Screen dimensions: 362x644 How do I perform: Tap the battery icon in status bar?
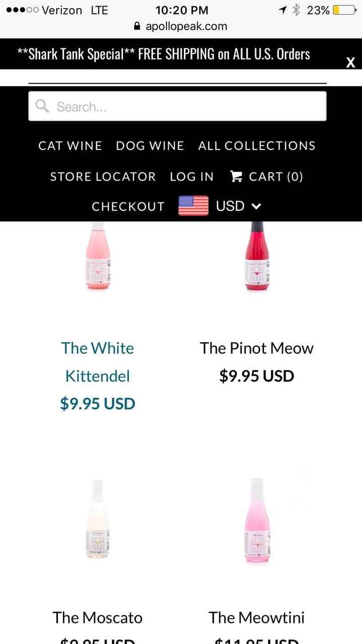343,10
